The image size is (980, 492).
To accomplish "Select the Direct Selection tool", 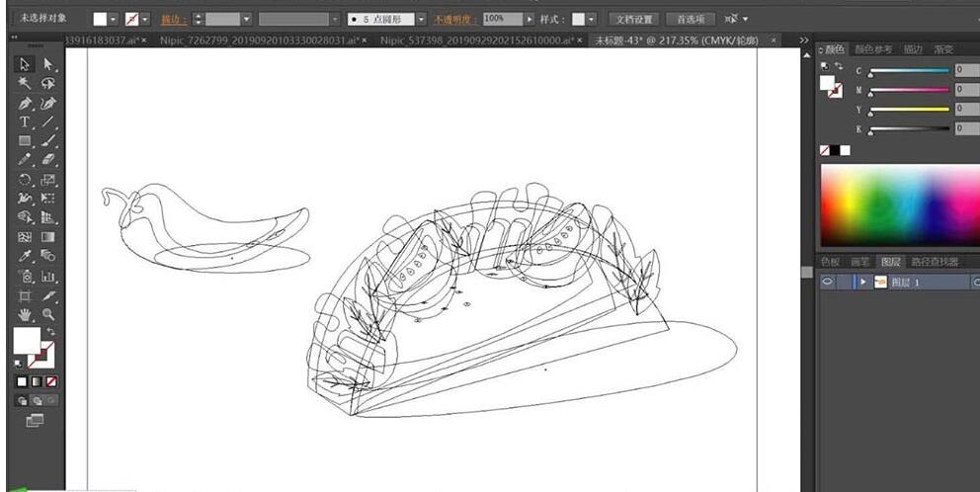I will [x=48, y=64].
